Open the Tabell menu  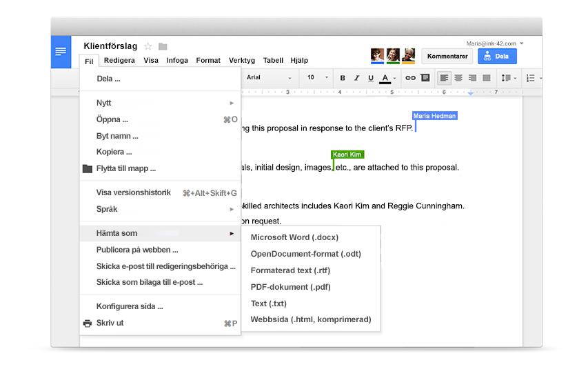point(273,61)
